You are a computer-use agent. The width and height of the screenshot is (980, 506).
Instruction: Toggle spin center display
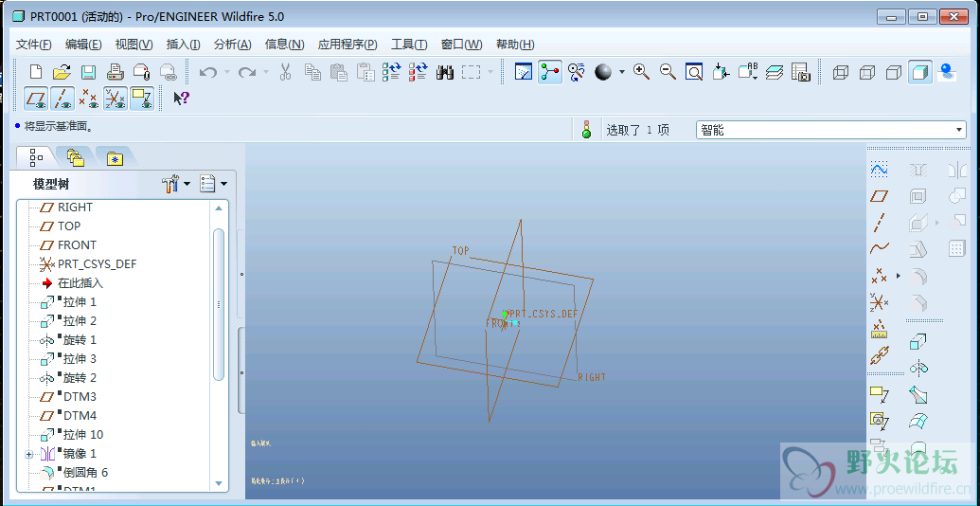coord(550,73)
